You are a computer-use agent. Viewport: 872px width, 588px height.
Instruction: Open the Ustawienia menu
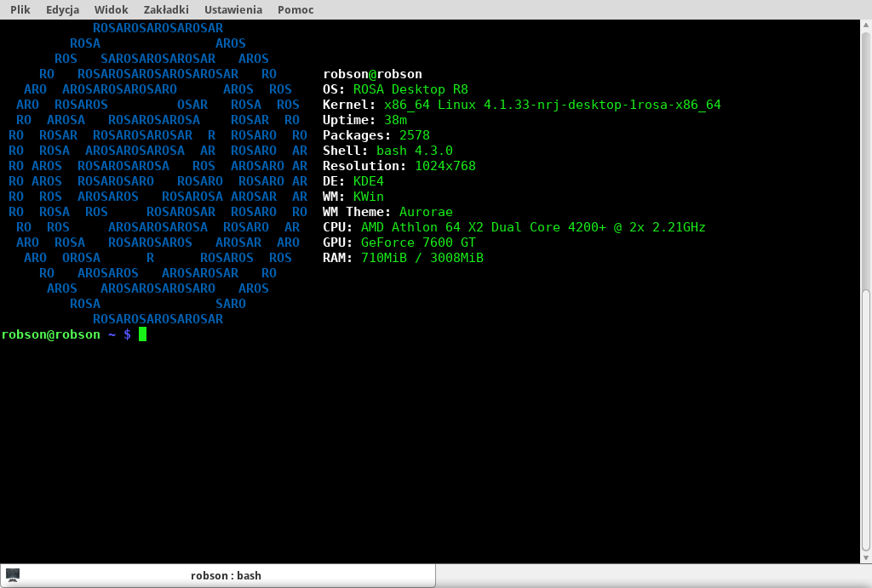pyautogui.click(x=233, y=9)
